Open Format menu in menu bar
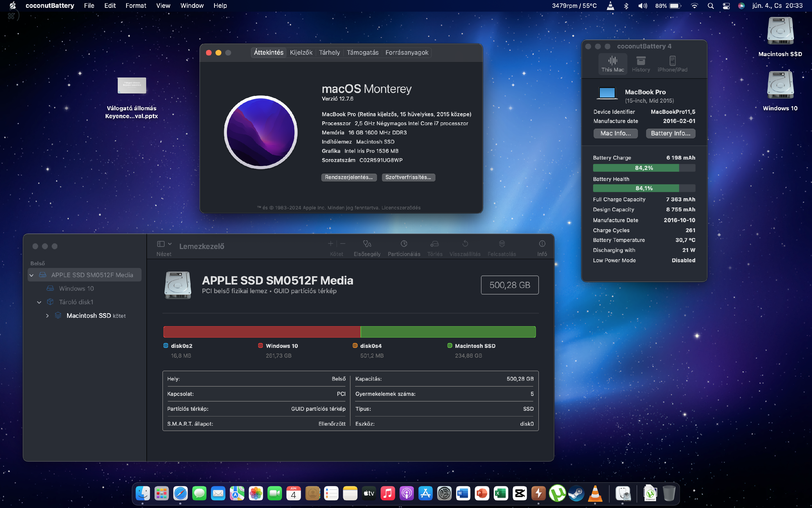This screenshot has height=508, width=812. [136, 6]
